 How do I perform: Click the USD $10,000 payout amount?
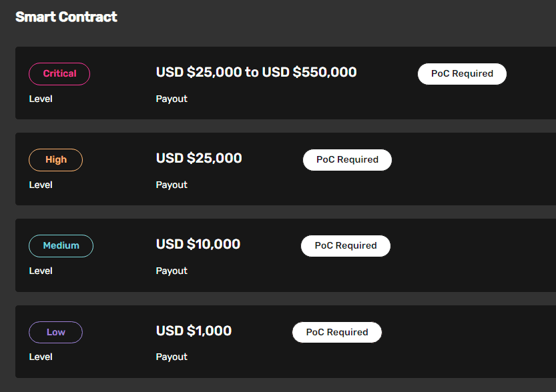tap(198, 244)
